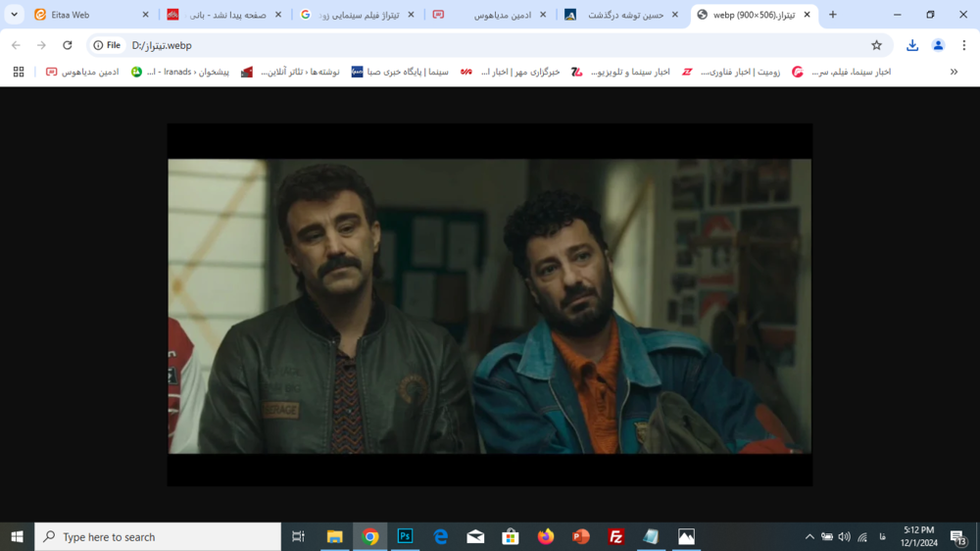The width and height of the screenshot is (980, 551).
Task: Click the displayed webp film image
Action: point(490,305)
